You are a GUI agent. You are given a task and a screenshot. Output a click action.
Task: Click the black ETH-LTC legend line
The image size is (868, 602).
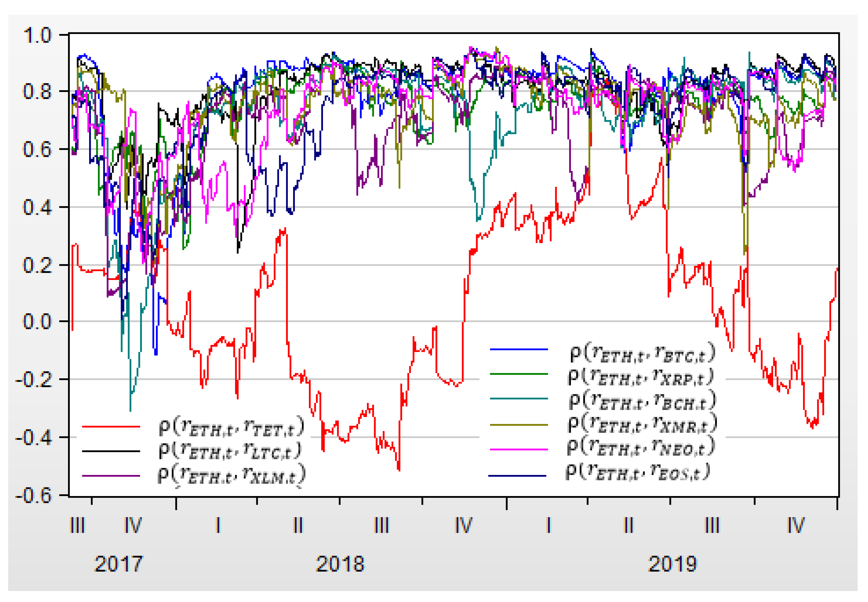pos(111,451)
